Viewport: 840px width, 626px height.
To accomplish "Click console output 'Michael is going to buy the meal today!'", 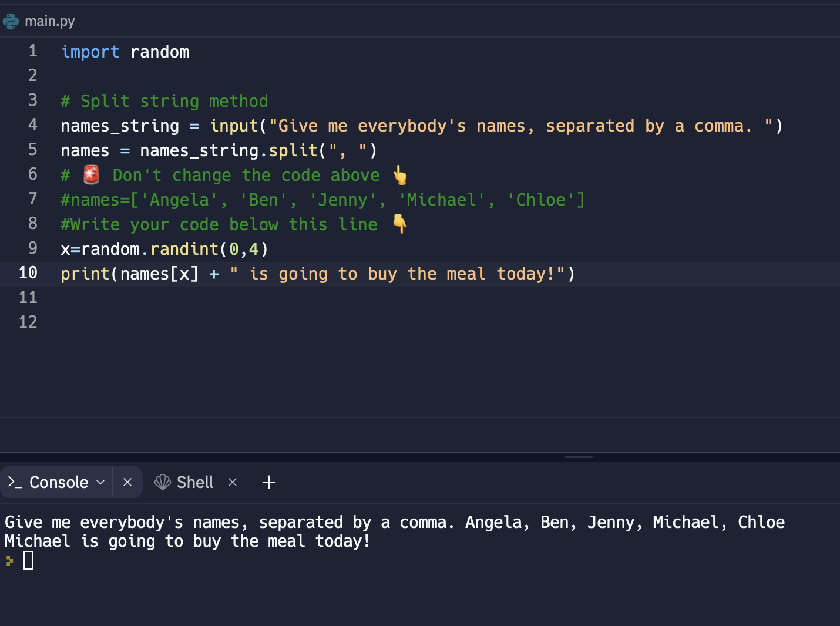I will point(187,541).
